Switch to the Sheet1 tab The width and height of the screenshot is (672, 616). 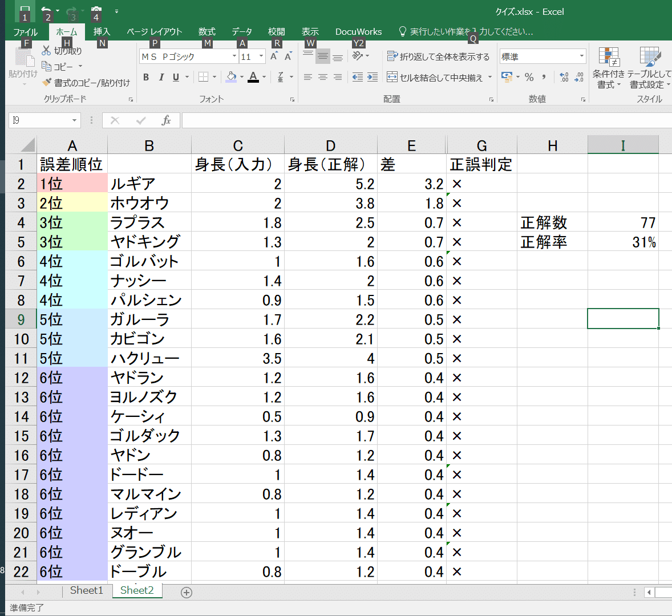coord(87,590)
